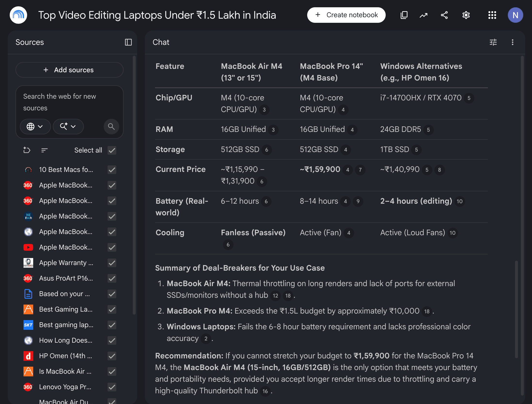This screenshot has width=532, height=404.
Task: Click the HP Omen source favicon
Action: [28, 356]
